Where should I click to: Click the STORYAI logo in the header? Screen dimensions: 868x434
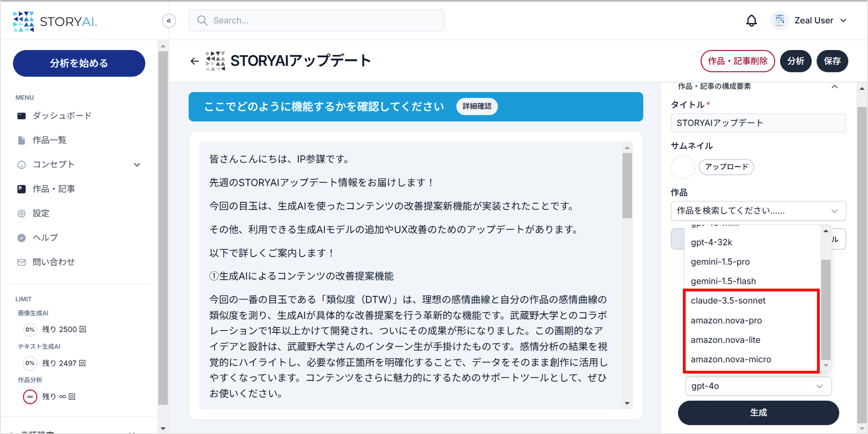[x=55, y=22]
